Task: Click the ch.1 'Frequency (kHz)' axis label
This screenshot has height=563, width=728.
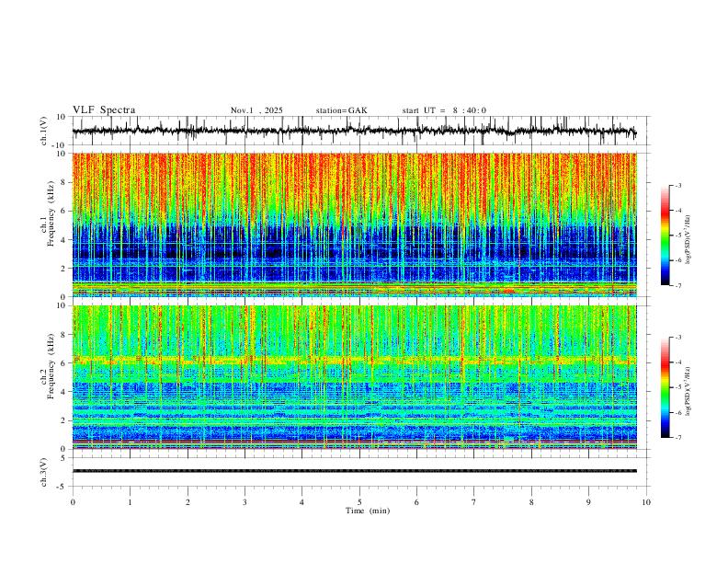Action: [51, 214]
